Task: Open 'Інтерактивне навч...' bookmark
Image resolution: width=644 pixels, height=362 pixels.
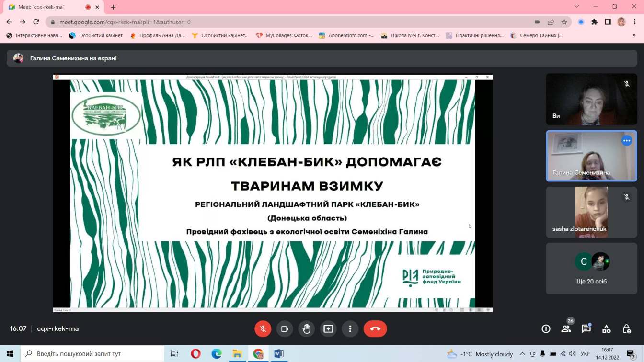Action: 34,35
